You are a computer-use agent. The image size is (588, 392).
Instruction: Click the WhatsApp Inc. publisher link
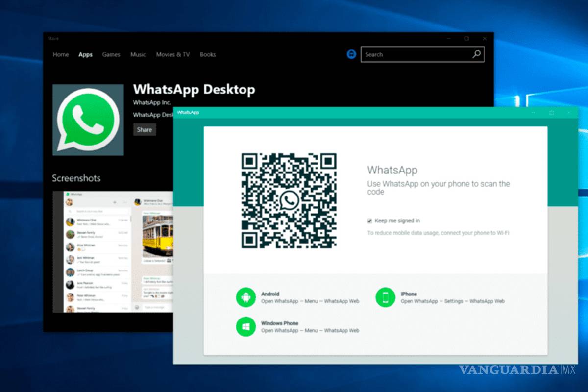[x=152, y=102]
